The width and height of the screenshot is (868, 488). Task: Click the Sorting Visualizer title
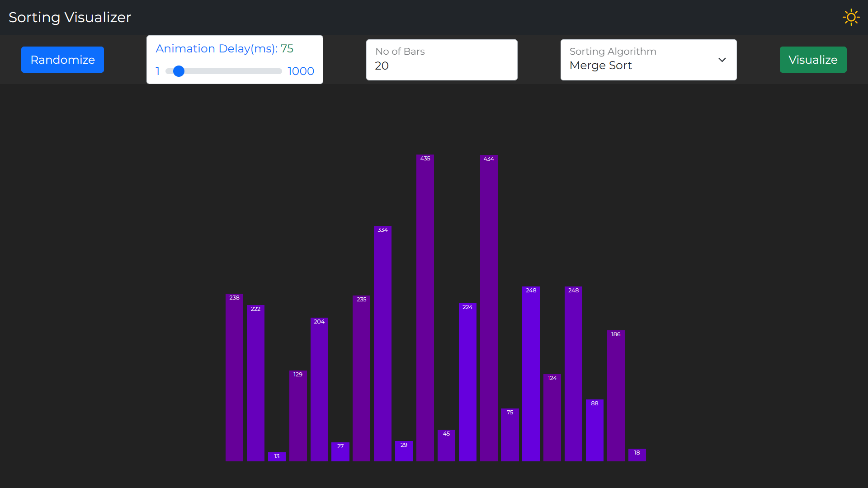point(70,17)
